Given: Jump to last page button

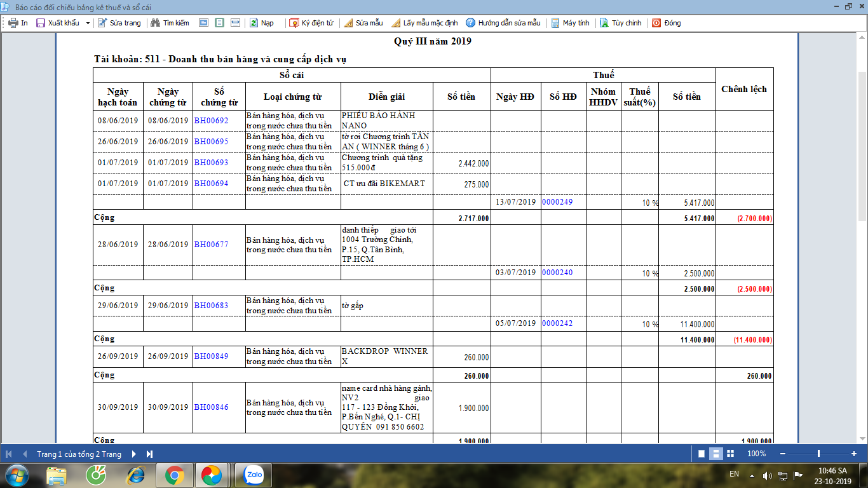Looking at the screenshot, I should pyautogui.click(x=150, y=454).
